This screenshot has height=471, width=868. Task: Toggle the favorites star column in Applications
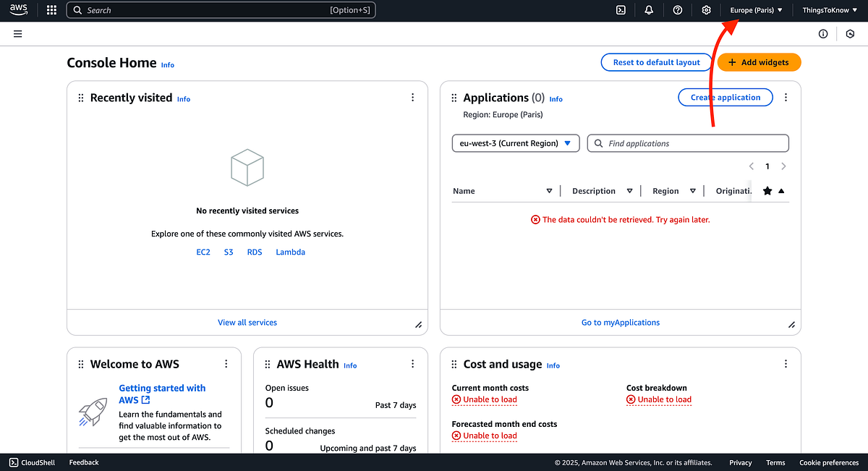click(x=767, y=190)
